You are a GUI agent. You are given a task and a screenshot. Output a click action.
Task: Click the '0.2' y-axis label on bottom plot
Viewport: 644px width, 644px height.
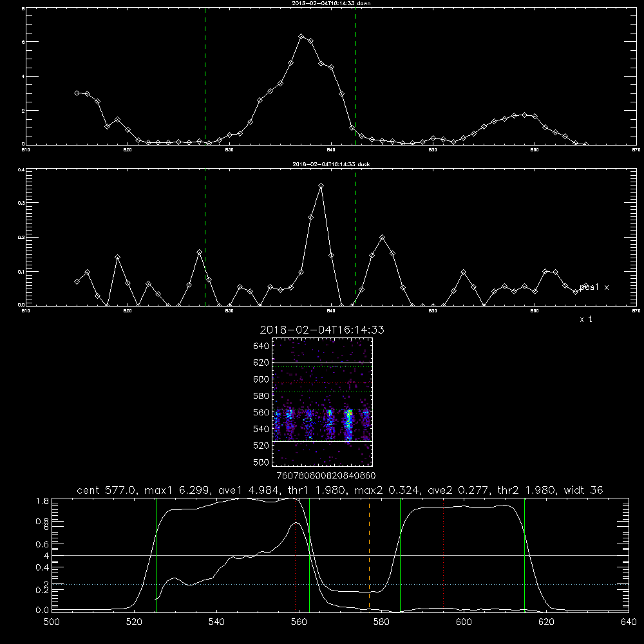point(43,590)
